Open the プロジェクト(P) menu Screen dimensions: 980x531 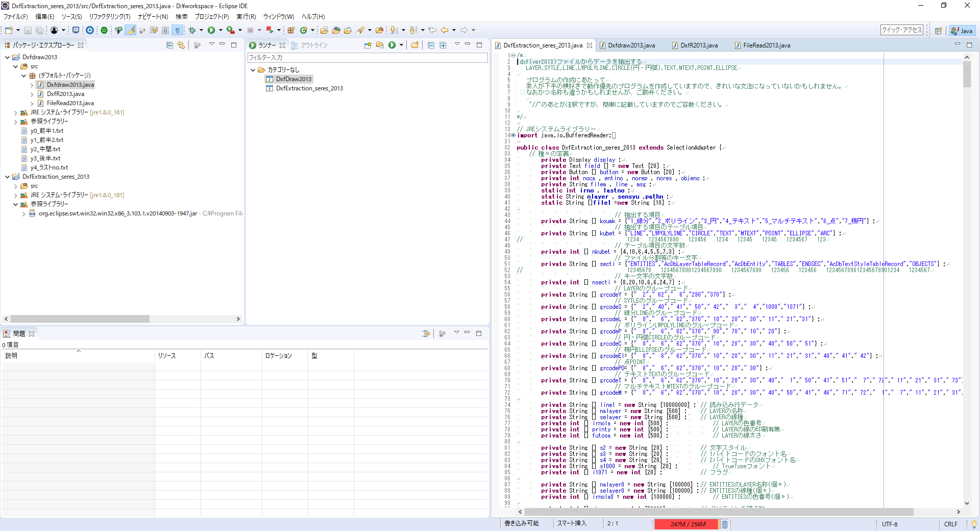[x=212, y=17]
